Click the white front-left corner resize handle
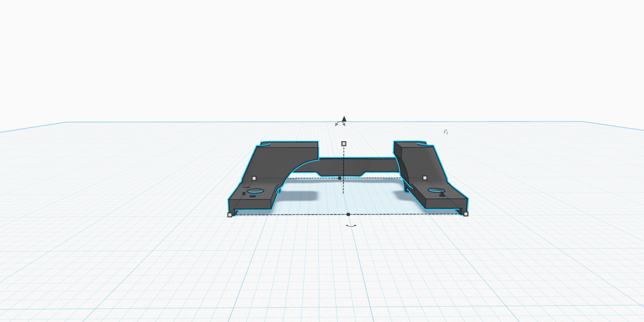 [x=230, y=215]
